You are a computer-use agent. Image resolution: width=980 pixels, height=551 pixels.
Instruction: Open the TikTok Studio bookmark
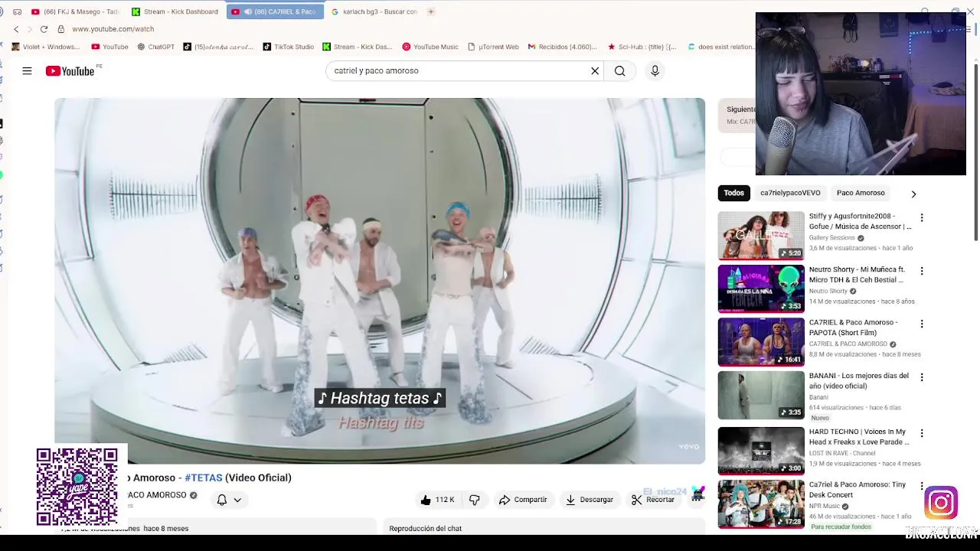289,47
